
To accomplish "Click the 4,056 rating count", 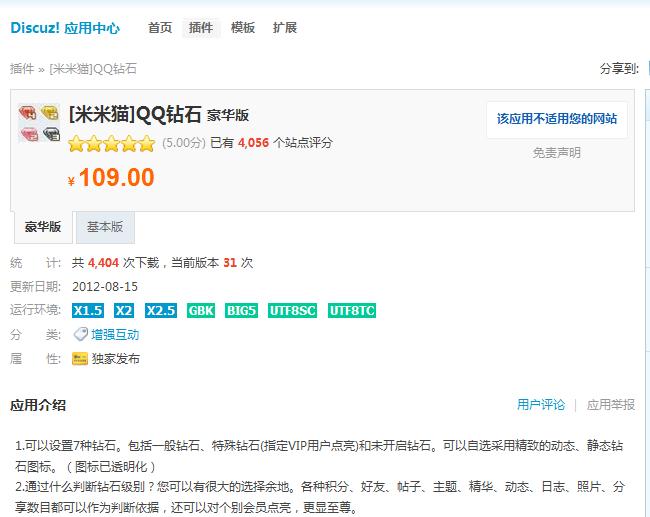I will tap(253, 143).
